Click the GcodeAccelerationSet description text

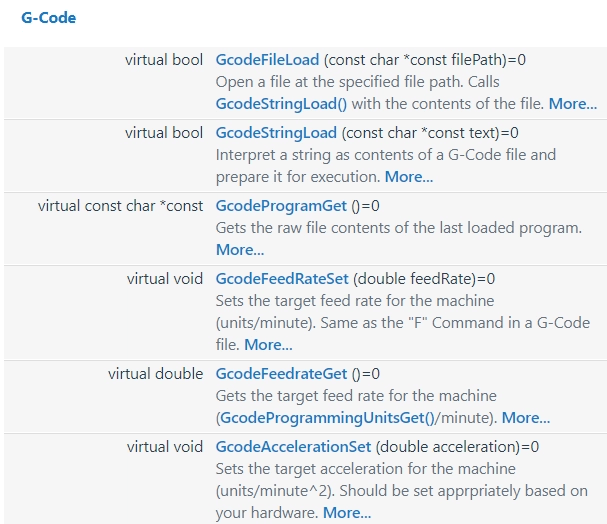click(x=401, y=491)
